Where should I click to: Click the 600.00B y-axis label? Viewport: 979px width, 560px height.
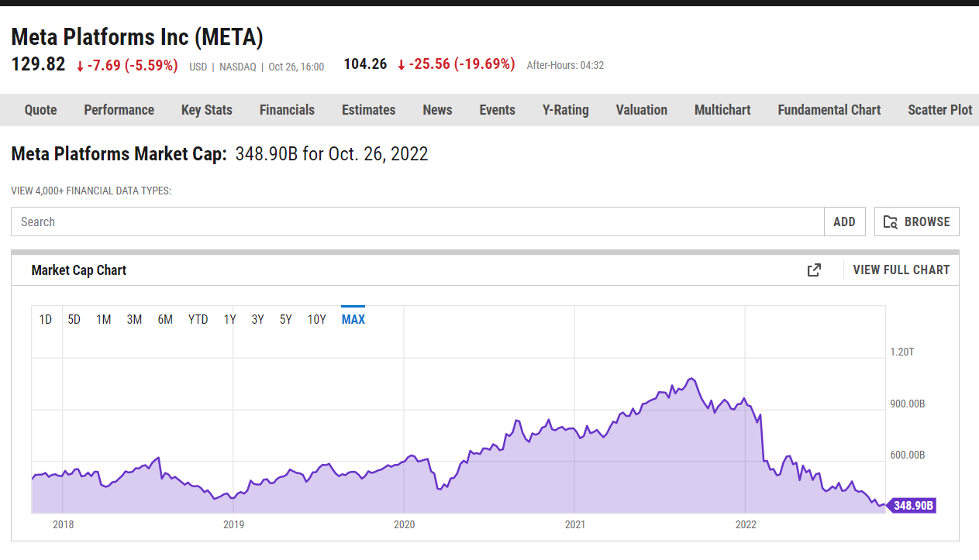(908, 455)
